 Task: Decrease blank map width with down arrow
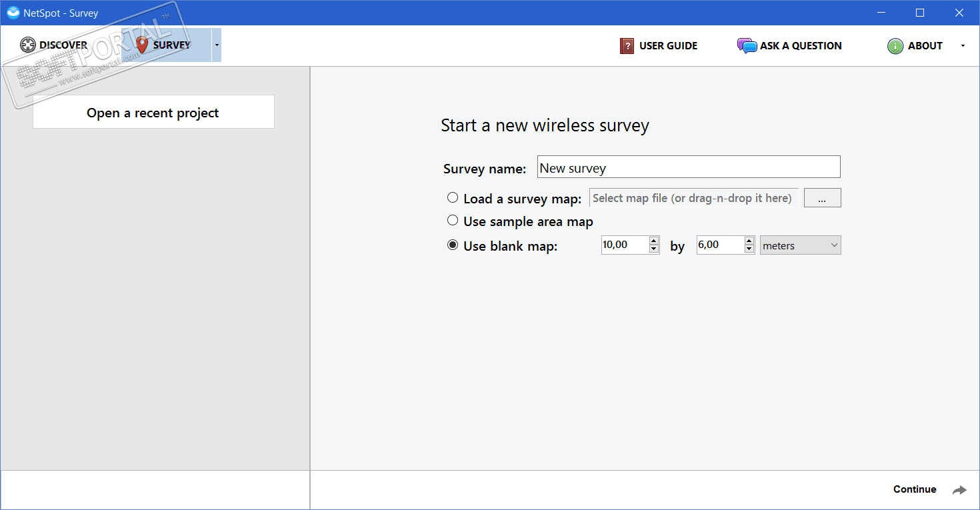pos(655,250)
